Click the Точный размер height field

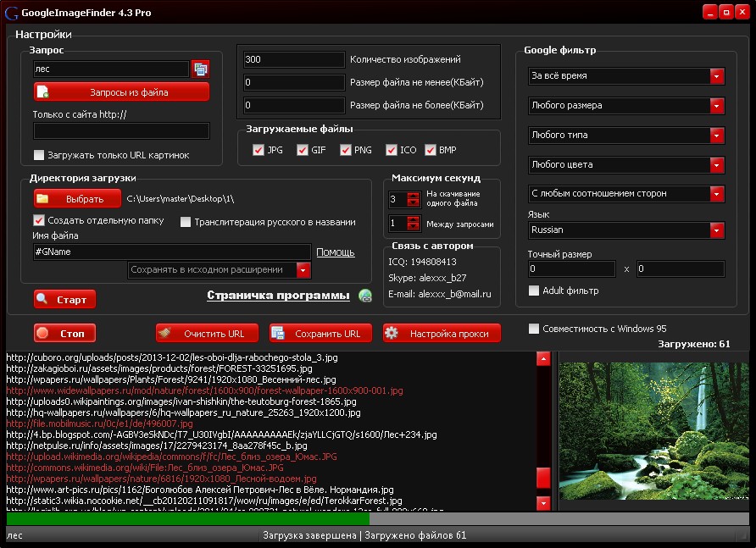681,269
